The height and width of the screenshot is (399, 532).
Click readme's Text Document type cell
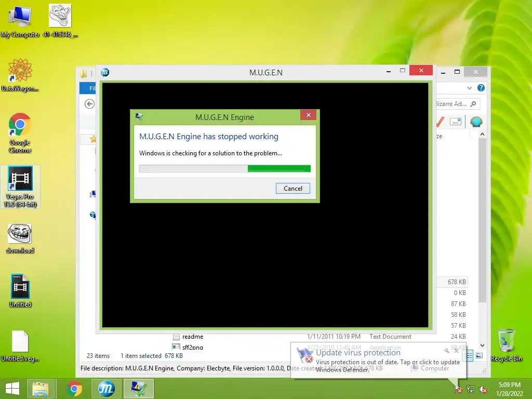click(x=390, y=337)
